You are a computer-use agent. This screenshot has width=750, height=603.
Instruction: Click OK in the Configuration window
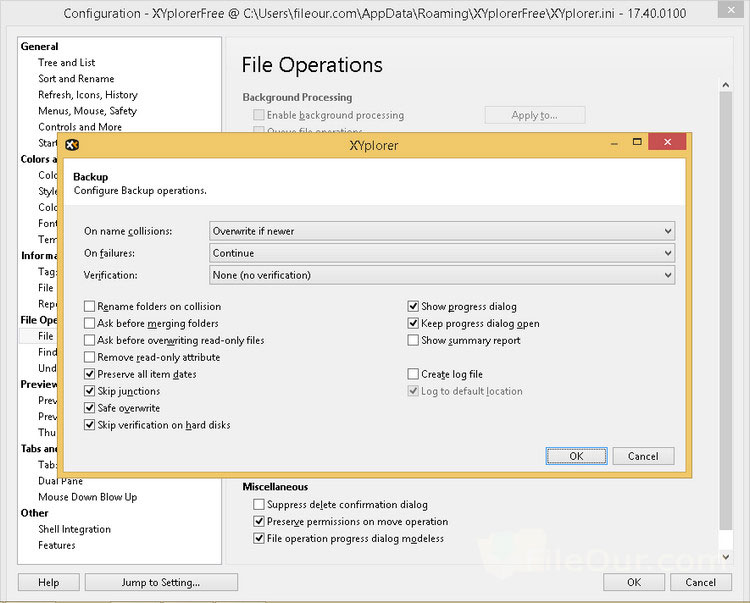click(634, 582)
